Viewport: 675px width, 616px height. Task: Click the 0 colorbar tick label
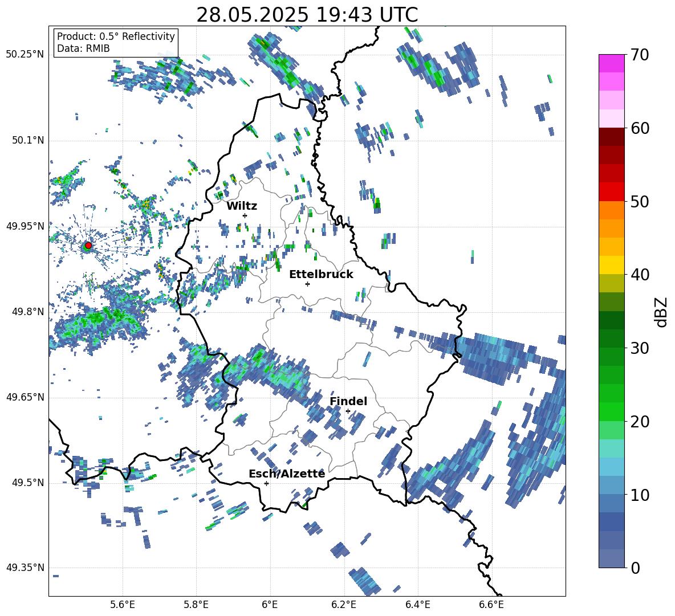pyautogui.click(x=635, y=568)
